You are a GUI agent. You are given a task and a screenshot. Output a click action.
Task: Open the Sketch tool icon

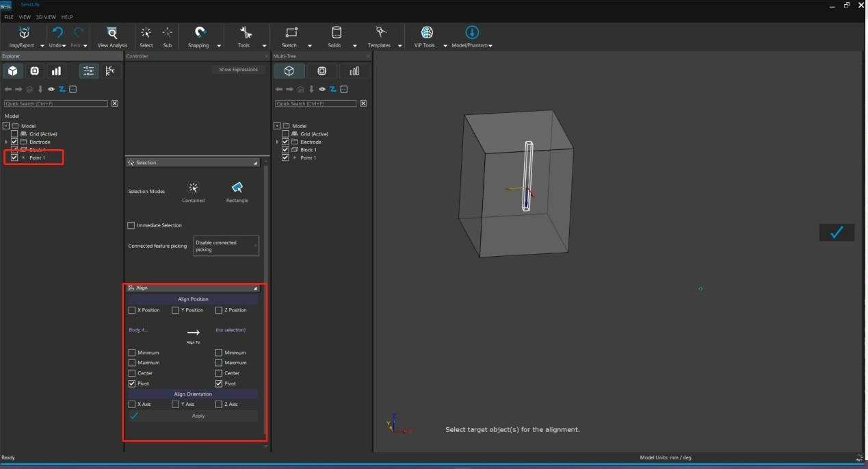click(x=291, y=33)
